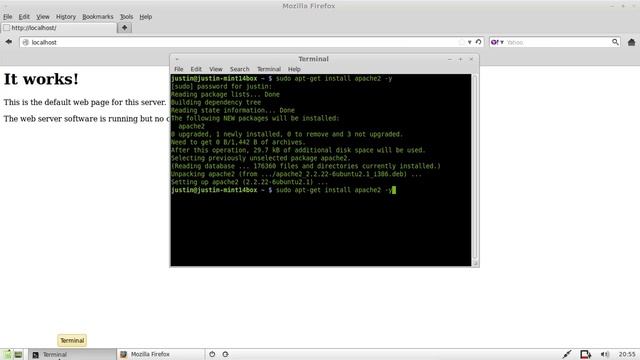
Task: Open Firefox home page via house icon
Action: click(631, 42)
